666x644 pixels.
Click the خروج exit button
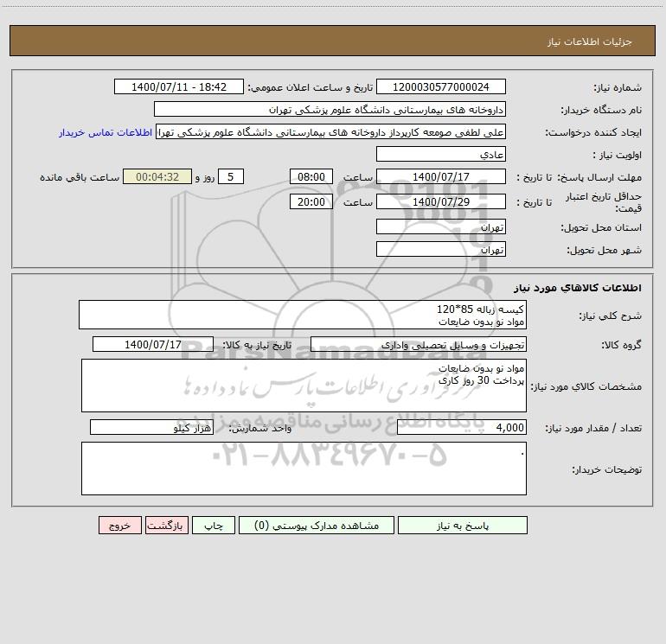119,526
